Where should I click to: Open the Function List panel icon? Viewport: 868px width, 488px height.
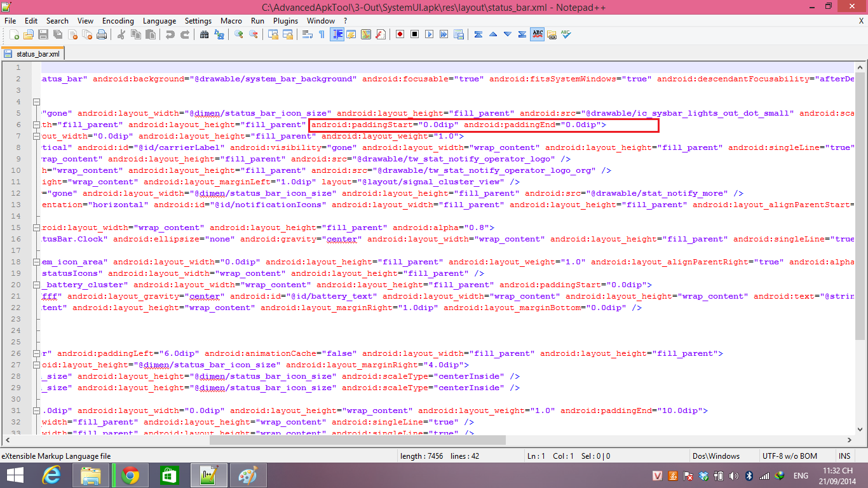(x=381, y=34)
